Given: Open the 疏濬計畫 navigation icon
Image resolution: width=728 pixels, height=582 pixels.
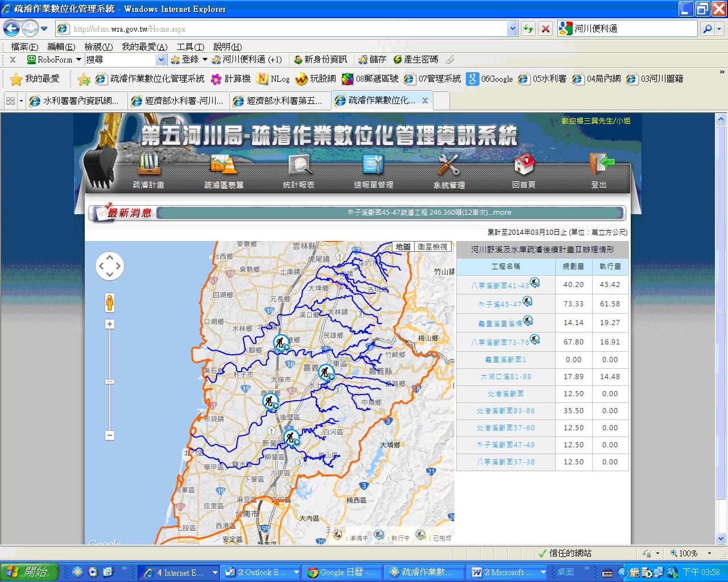Looking at the screenshot, I should pos(149,165).
